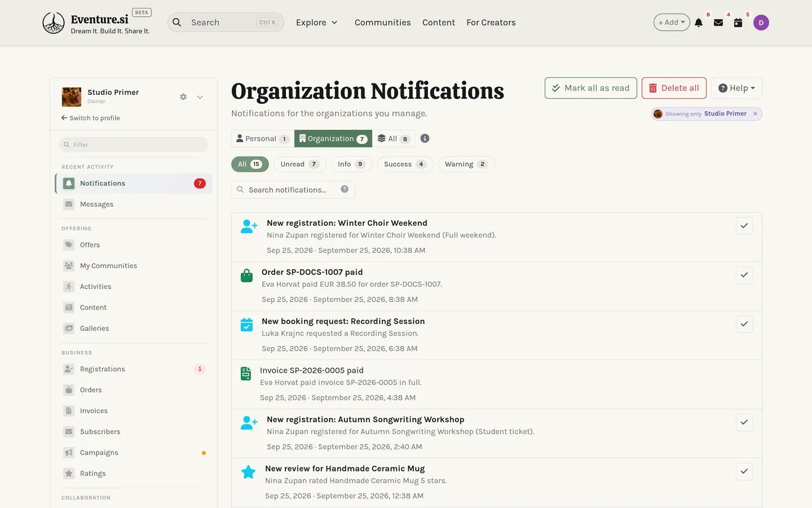Click the help icon in notification search
The width and height of the screenshot is (812, 508).
coord(345,189)
